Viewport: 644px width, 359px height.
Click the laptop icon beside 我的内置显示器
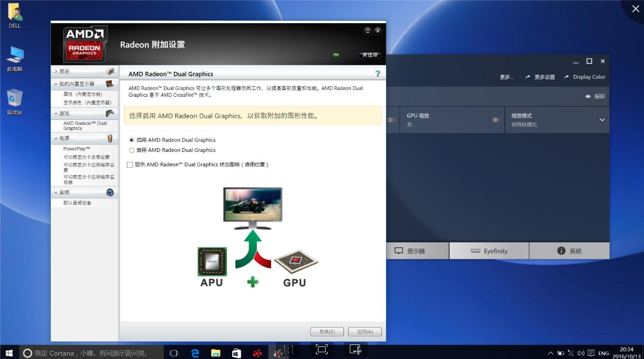click(x=110, y=83)
